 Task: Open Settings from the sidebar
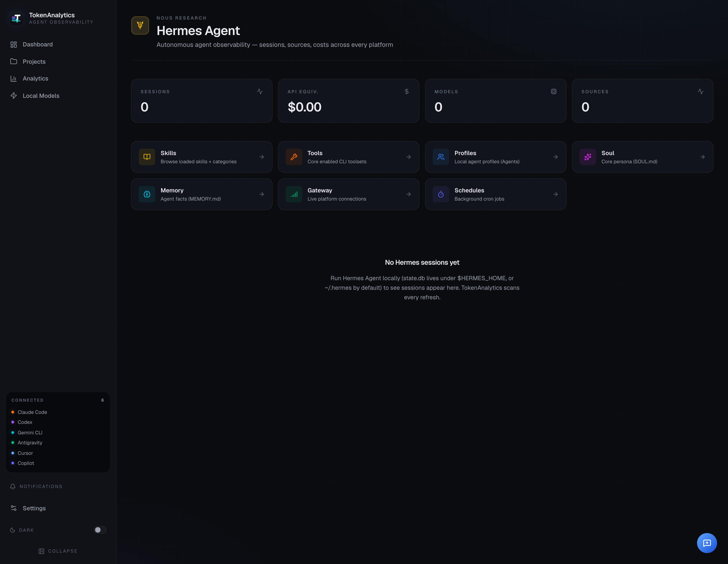coord(34,508)
